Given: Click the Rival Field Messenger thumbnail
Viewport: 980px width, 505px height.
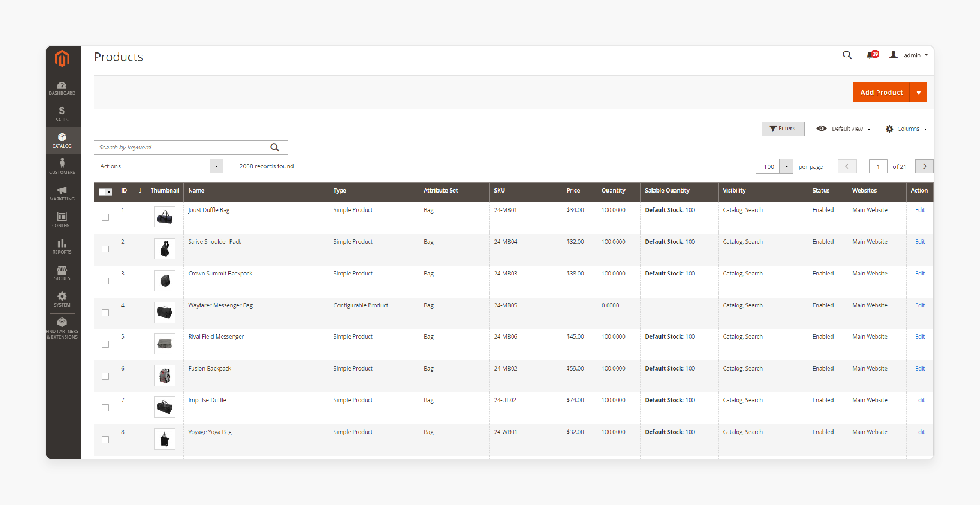Looking at the screenshot, I should click(x=164, y=344).
